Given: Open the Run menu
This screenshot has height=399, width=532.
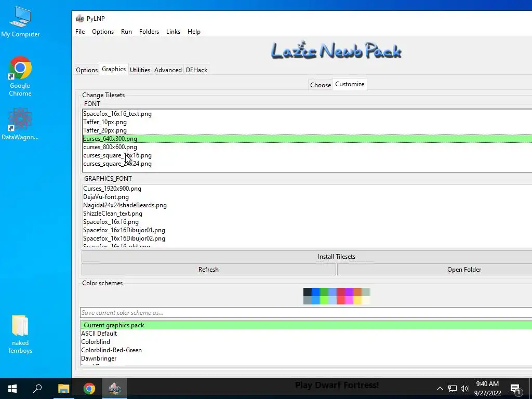Looking at the screenshot, I should coord(126,32).
